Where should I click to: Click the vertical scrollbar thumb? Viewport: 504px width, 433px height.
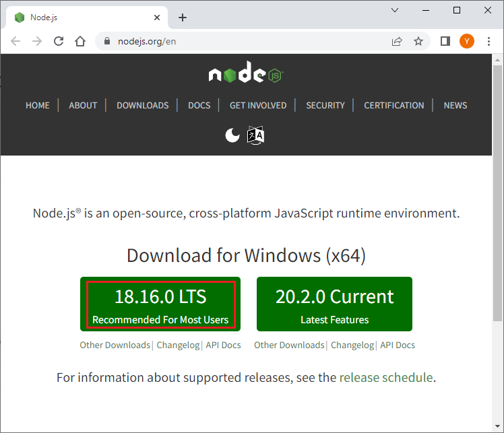pyautogui.click(x=497, y=193)
